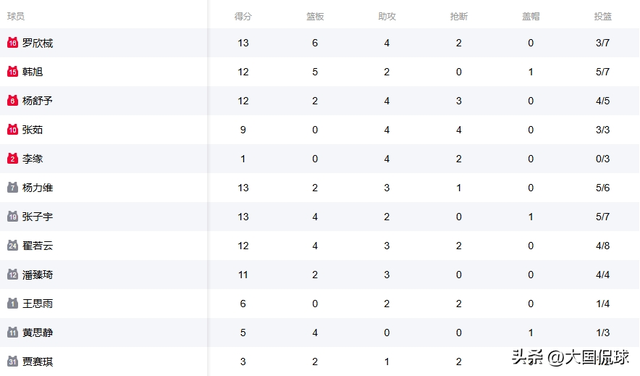Select the 篮板 column header

[x=315, y=16]
